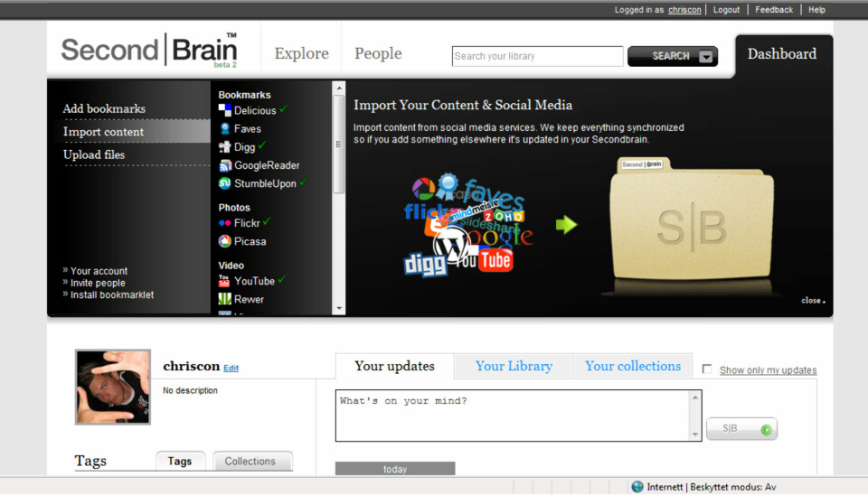Click the Flickr dots icon
Image resolution: width=868 pixels, height=495 pixels.
225,223
